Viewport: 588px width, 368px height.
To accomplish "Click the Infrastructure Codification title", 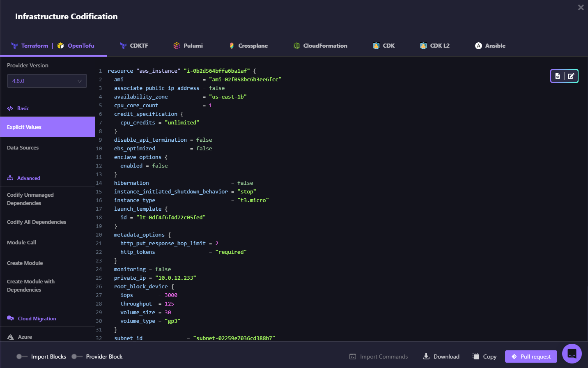I will 67,16.
